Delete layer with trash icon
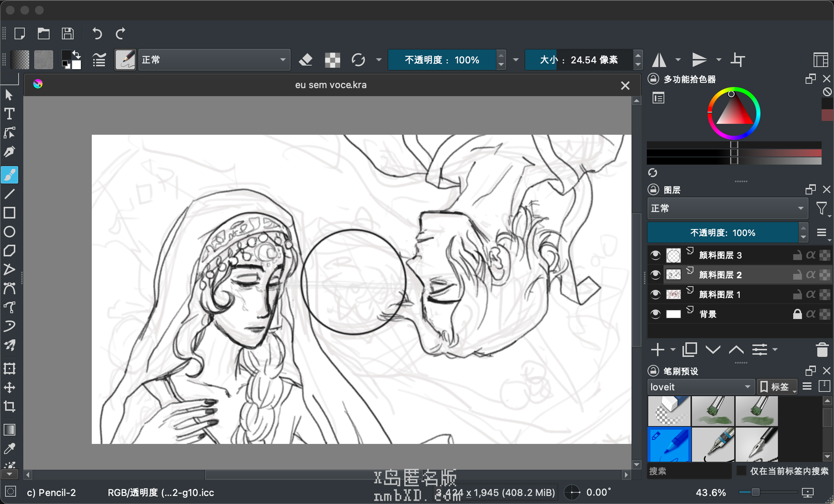 (822, 350)
